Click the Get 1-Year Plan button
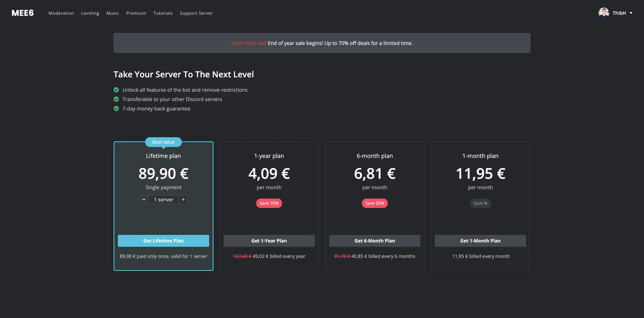Image resolution: width=644 pixels, height=318 pixels. (x=269, y=240)
